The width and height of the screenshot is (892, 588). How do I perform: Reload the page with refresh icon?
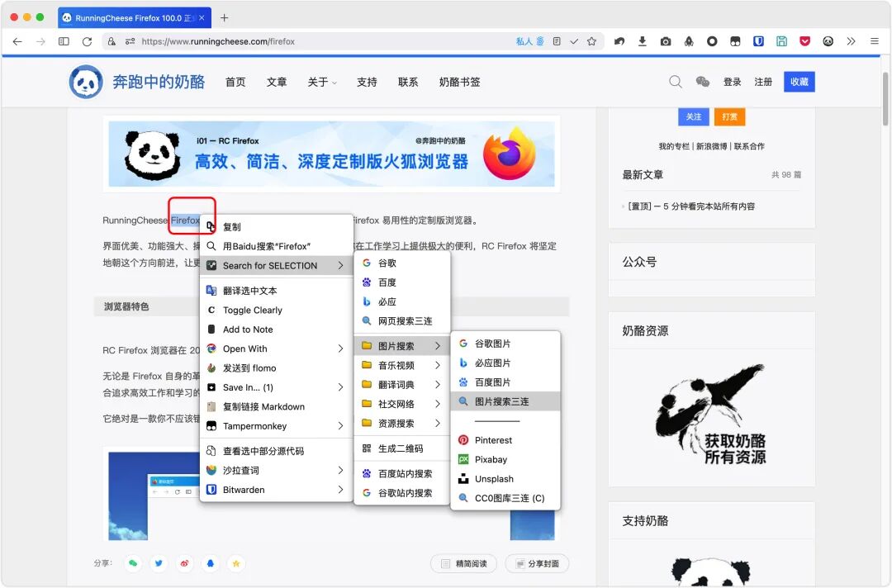pos(87,41)
